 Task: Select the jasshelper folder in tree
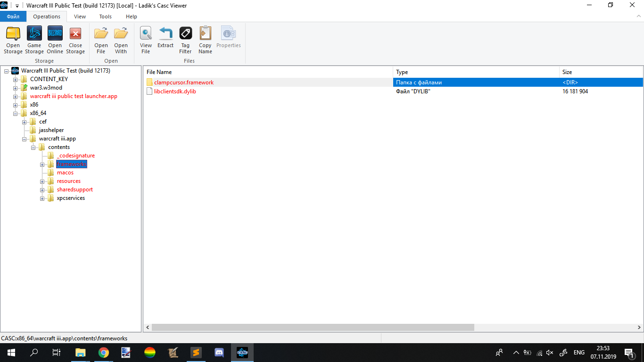click(x=51, y=130)
